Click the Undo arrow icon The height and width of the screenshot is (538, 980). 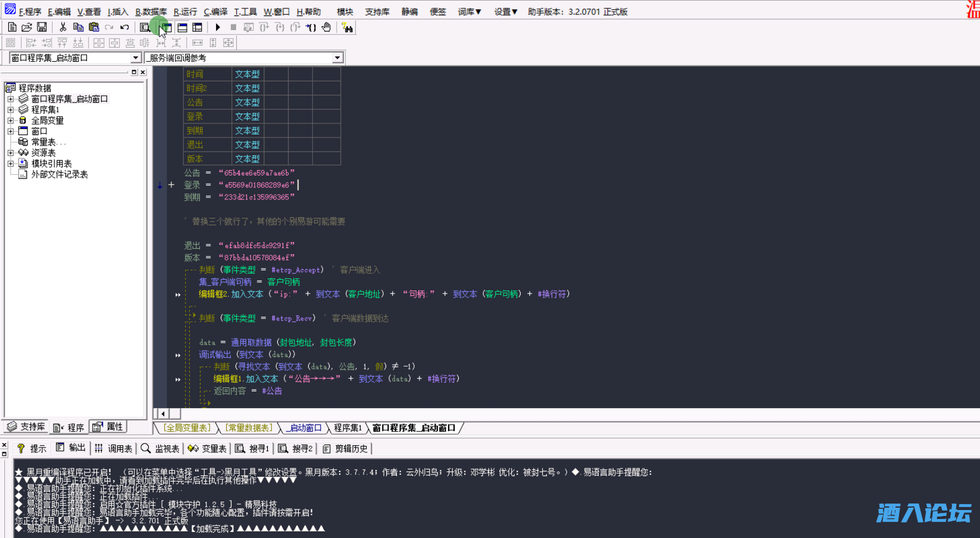coord(124,27)
